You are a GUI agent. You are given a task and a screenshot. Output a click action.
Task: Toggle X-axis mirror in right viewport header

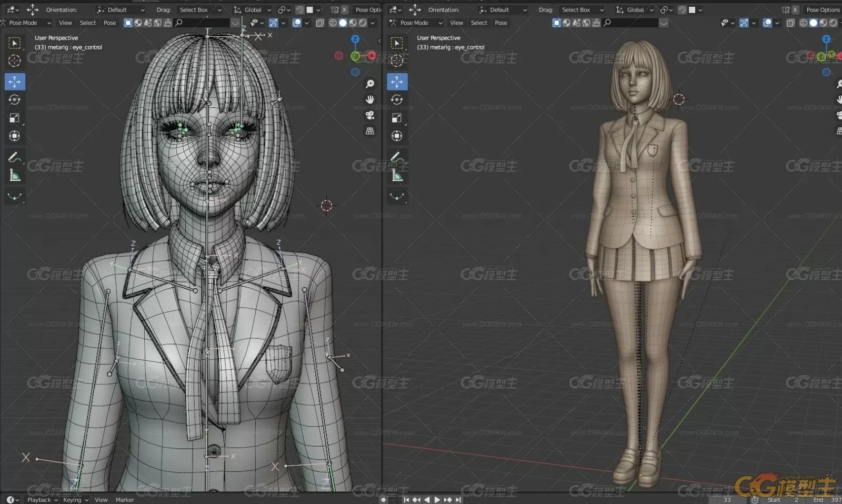pos(795,10)
